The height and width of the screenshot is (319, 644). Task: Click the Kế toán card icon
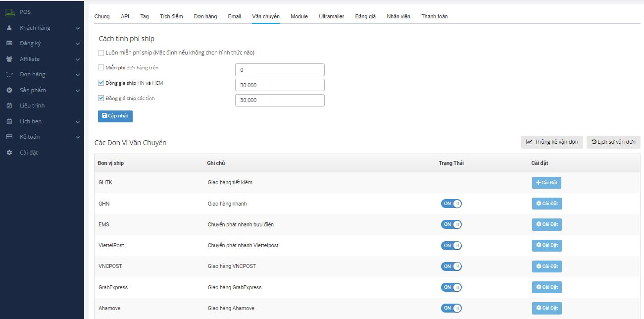click(9, 137)
